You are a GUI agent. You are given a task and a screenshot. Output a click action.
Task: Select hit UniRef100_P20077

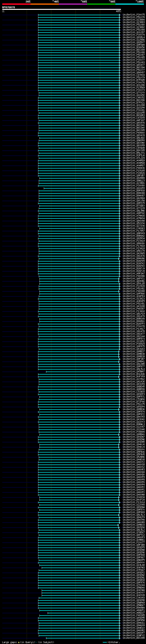coord(134,543)
